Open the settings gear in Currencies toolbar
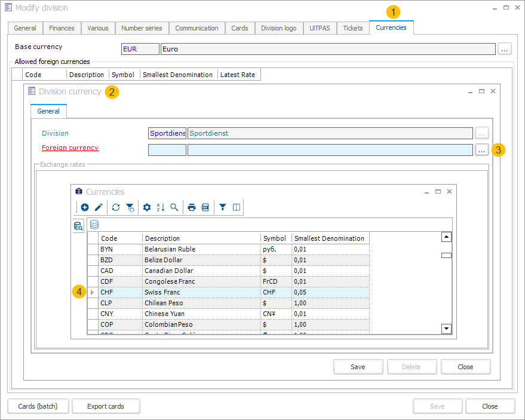 tap(147, 207)
